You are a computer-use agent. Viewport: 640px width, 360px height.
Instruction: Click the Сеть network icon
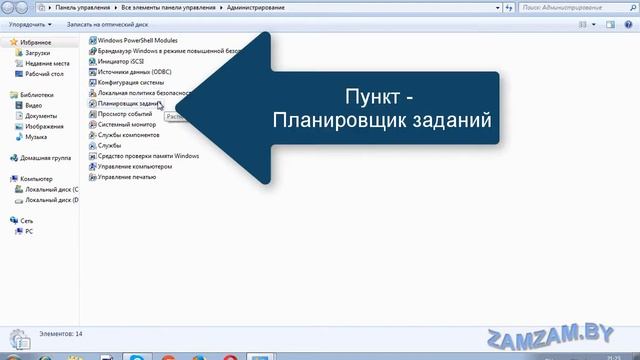pyautogui.click(x=14, y=221)
